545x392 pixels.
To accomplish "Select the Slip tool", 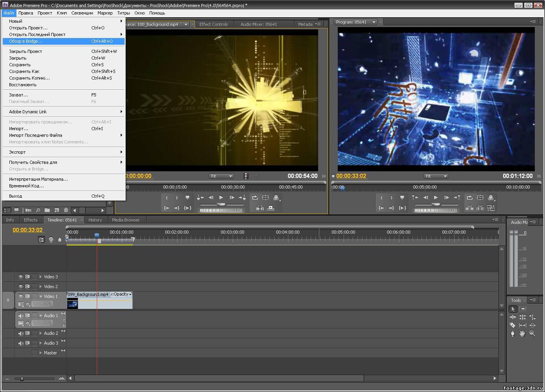I will tap(523, 325).
